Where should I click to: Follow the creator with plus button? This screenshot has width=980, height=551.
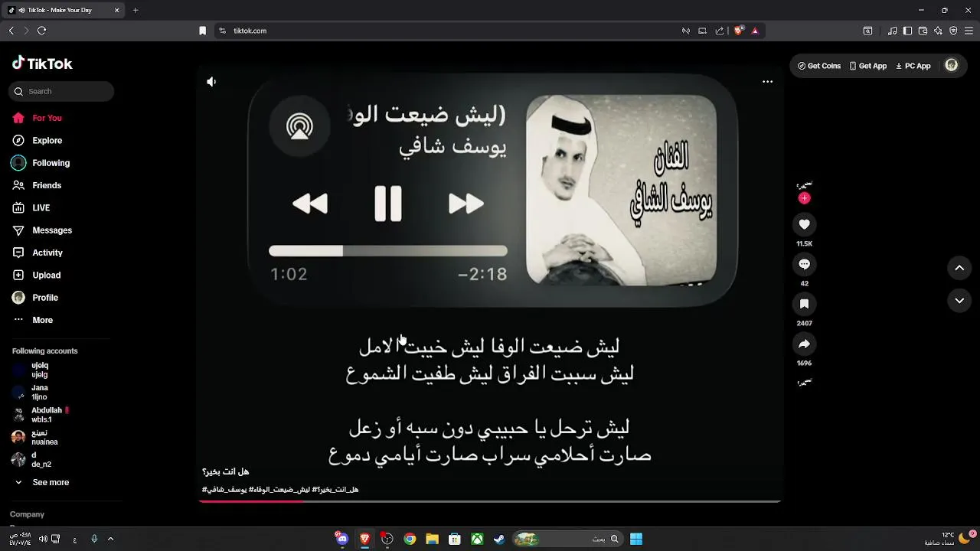804,198
